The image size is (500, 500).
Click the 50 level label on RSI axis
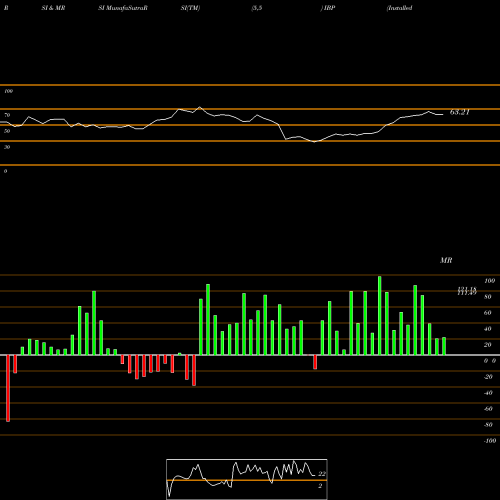(x=7, y=131)
